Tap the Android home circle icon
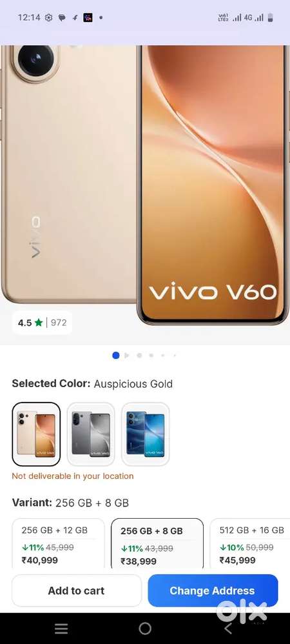The image size is (290, 644). [x=145, y=628]
